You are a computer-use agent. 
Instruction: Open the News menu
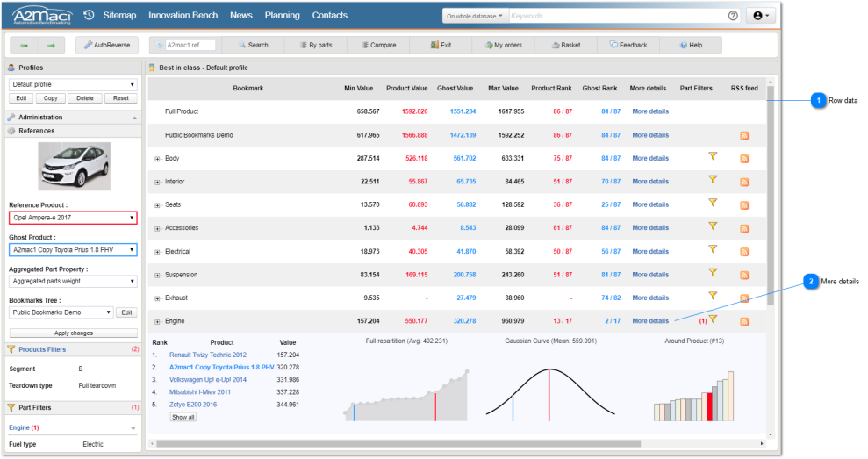tap(240, 16)
